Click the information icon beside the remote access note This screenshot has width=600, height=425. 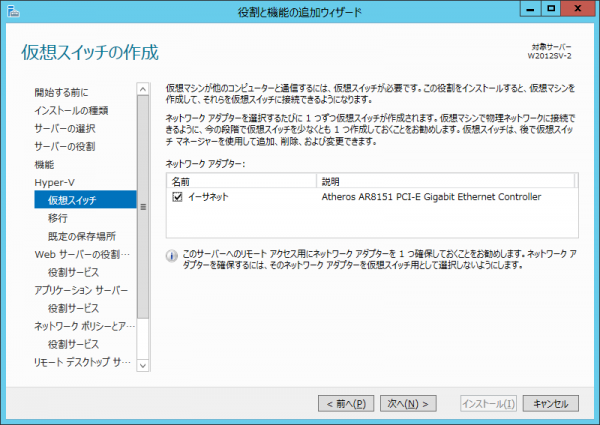171,255
